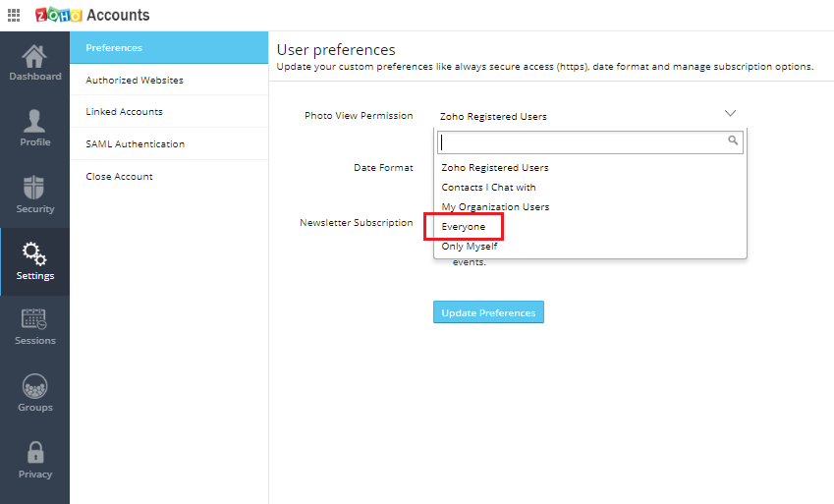The height and width of the screenshot is (504, 834).
Task: Select Contacts I Chat with option
Action: pyautogui.click(x=488, y=188)
